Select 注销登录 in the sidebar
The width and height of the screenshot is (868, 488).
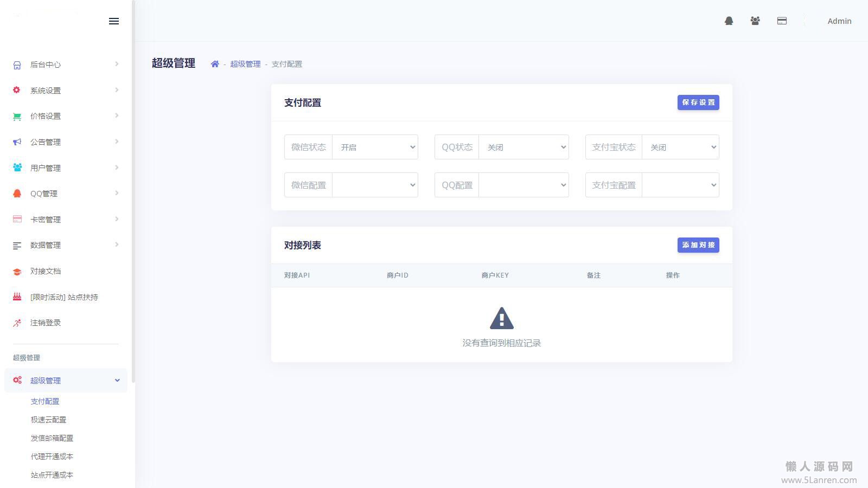pyautogui.click(x=66, y=323)
